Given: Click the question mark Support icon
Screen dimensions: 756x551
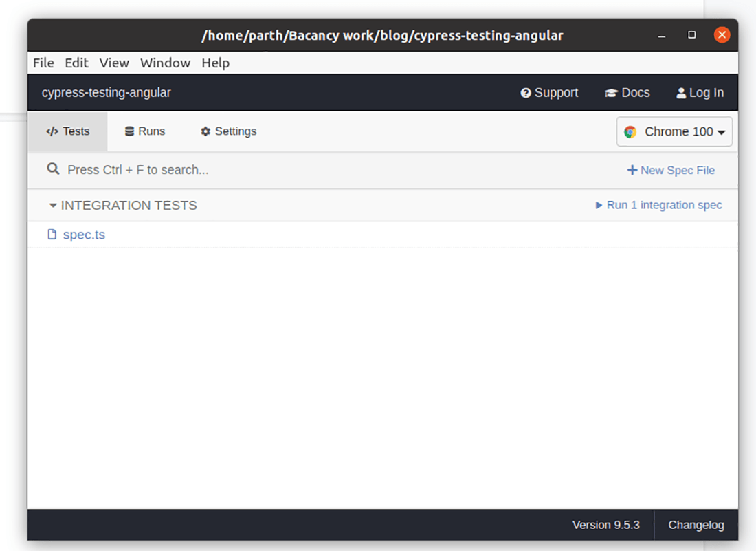Looking at the screenshot, I should click(x=526, y=93).
